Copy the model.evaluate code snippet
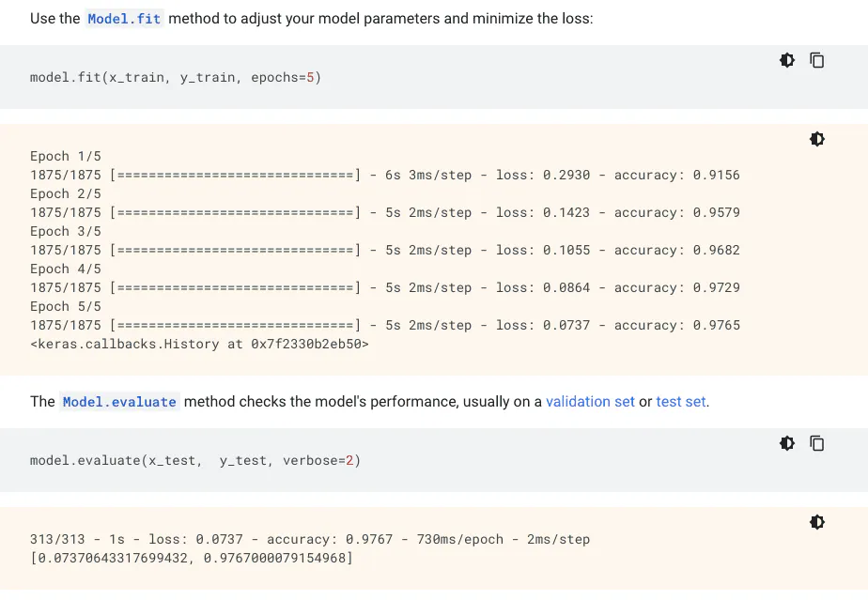The height and width of the screenshot is (600, 868). point(817,443)
